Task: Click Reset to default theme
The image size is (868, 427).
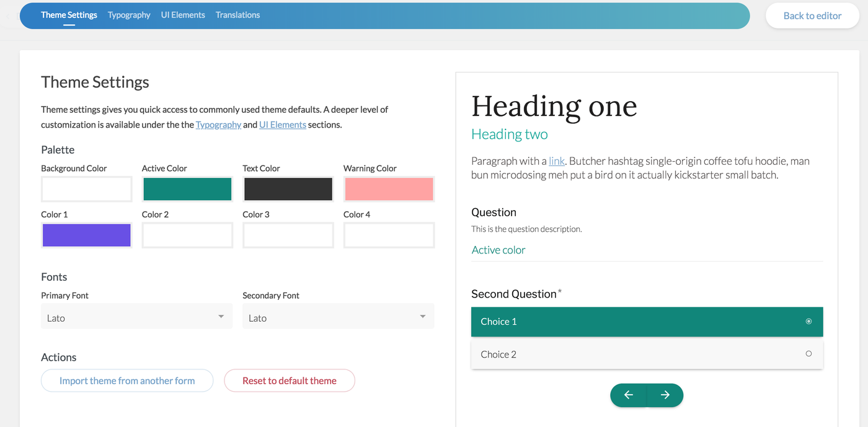Action: coord(289,381)
